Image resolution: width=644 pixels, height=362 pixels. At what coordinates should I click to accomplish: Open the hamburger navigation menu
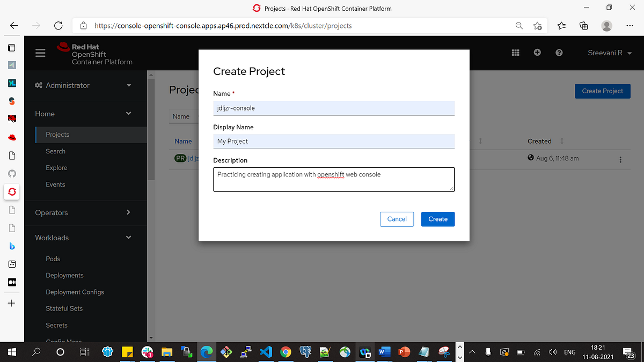(x=40, y=53)
